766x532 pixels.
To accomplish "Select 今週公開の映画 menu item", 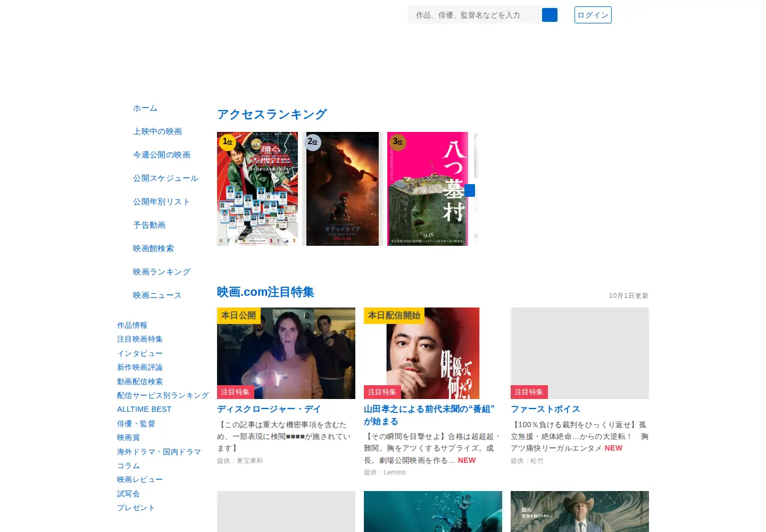I will [162, 155].
